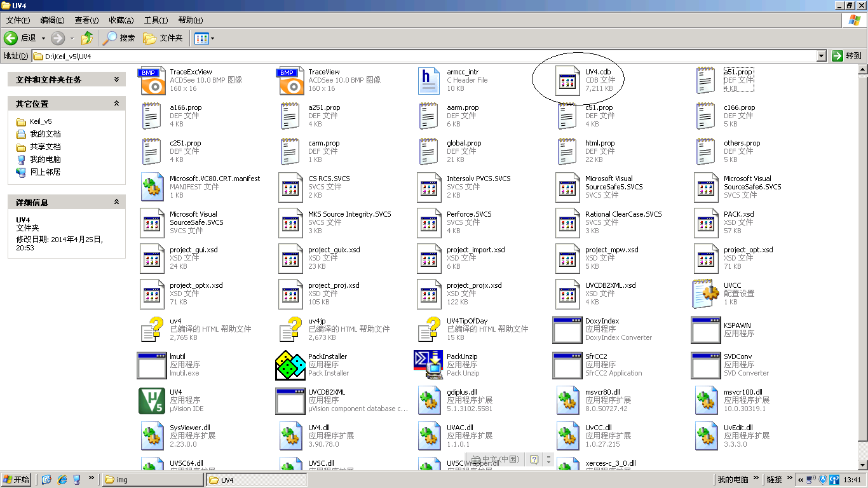Open the 查看(V) menu

pyautogui.click(x=86, y=20)
